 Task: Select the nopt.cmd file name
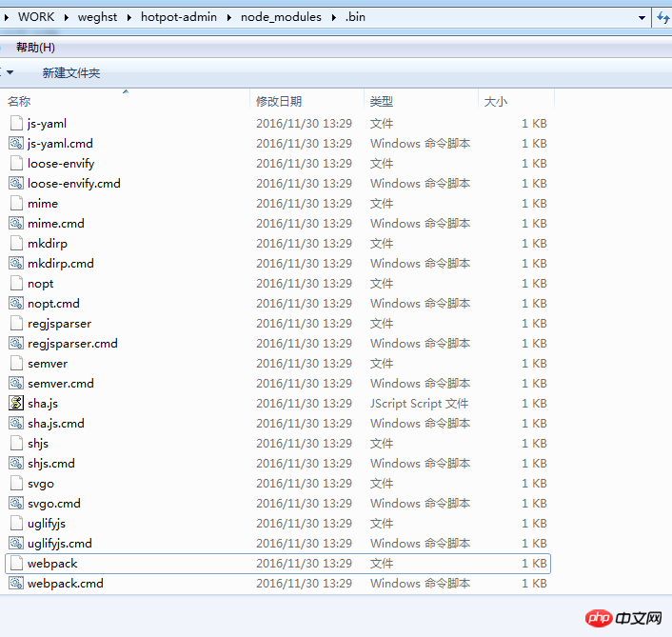pos(53,304)
